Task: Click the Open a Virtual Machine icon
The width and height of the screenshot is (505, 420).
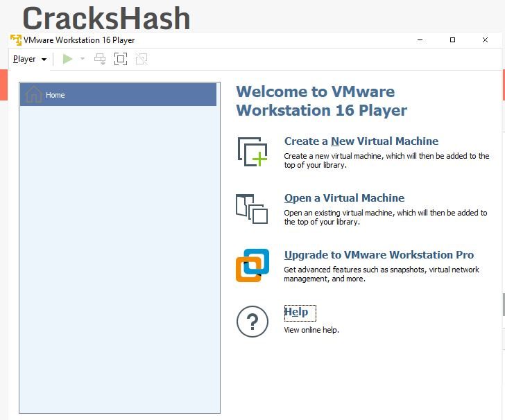Action: coord(252,209)
